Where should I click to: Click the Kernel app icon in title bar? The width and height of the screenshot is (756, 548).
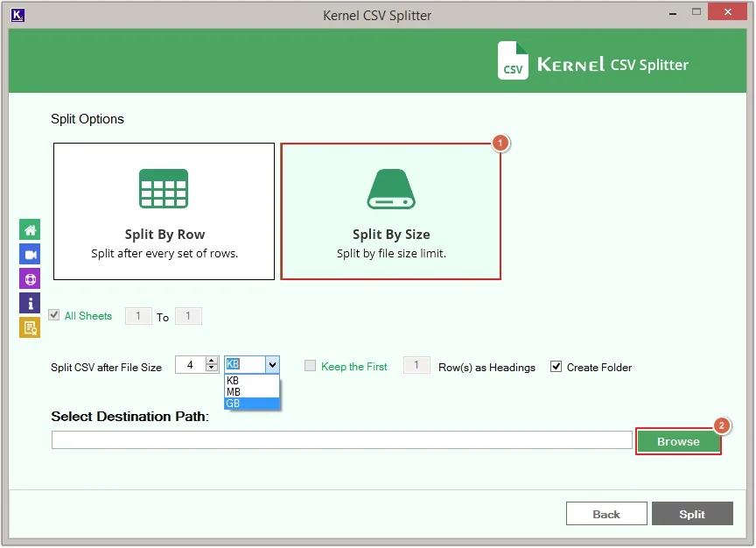[x=17, y=15]
